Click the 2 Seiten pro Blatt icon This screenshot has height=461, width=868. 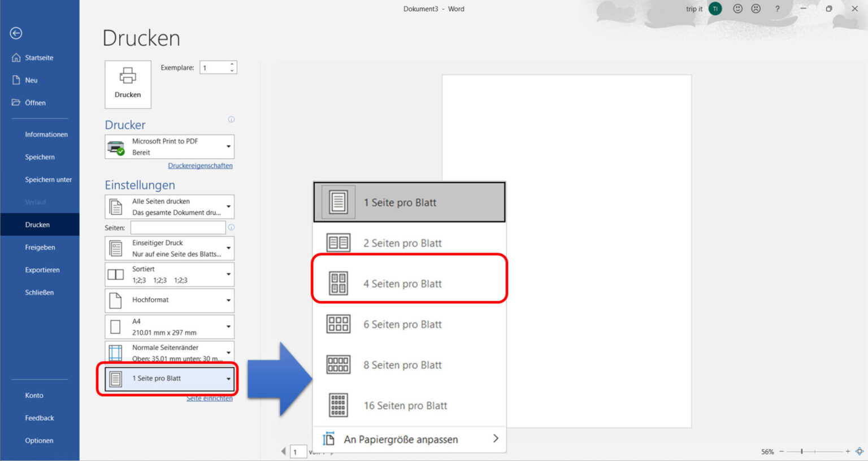(338, 243)
